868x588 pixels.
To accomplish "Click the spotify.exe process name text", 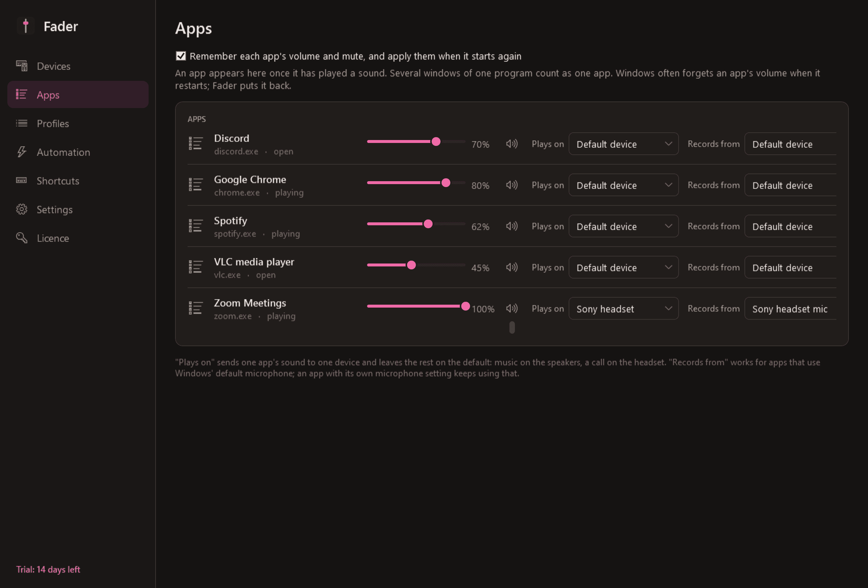I will click(235, 234).
